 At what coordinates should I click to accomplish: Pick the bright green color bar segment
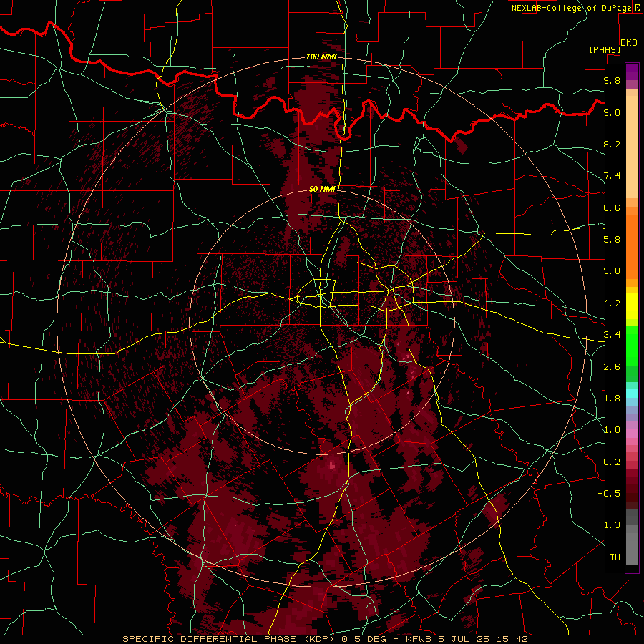632,345
